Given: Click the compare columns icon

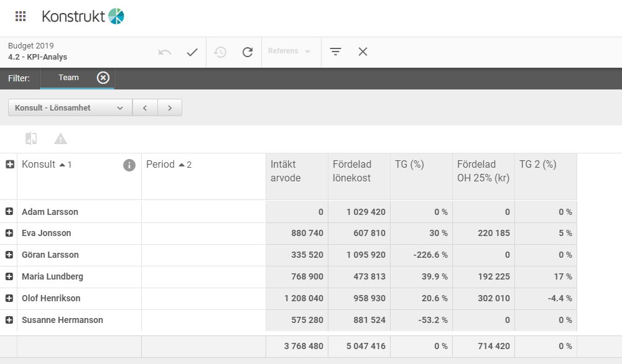Looking at the screenshot, I should click(x=31, y=139).
